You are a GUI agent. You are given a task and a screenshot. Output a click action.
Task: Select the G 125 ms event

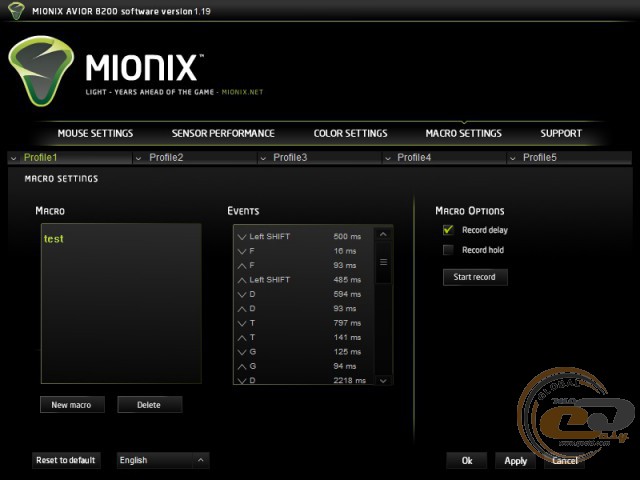pyautogui.click(x=304, y=352)
